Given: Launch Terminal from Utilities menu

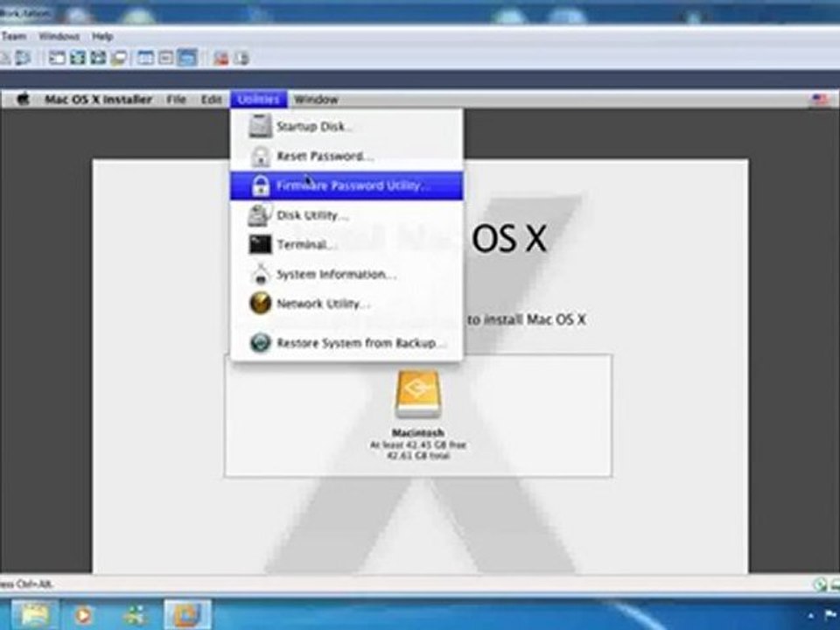Looking at the screenshot, I should point(346,245).
